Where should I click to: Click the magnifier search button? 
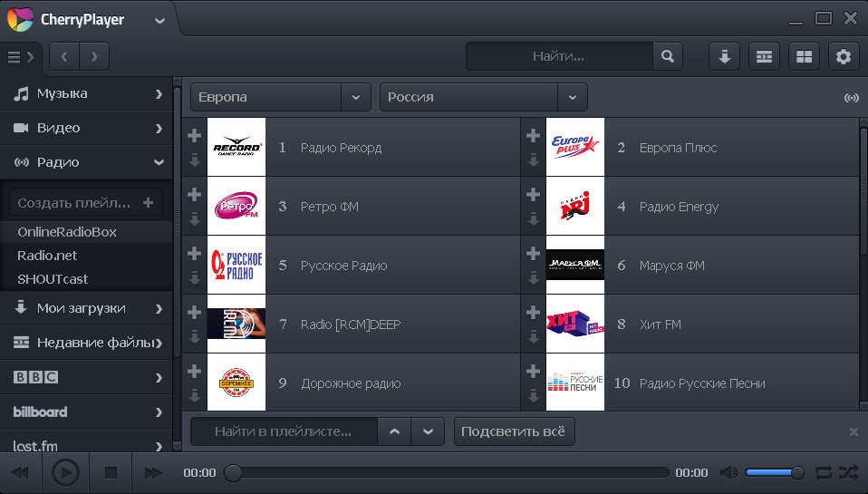[668, 56]
